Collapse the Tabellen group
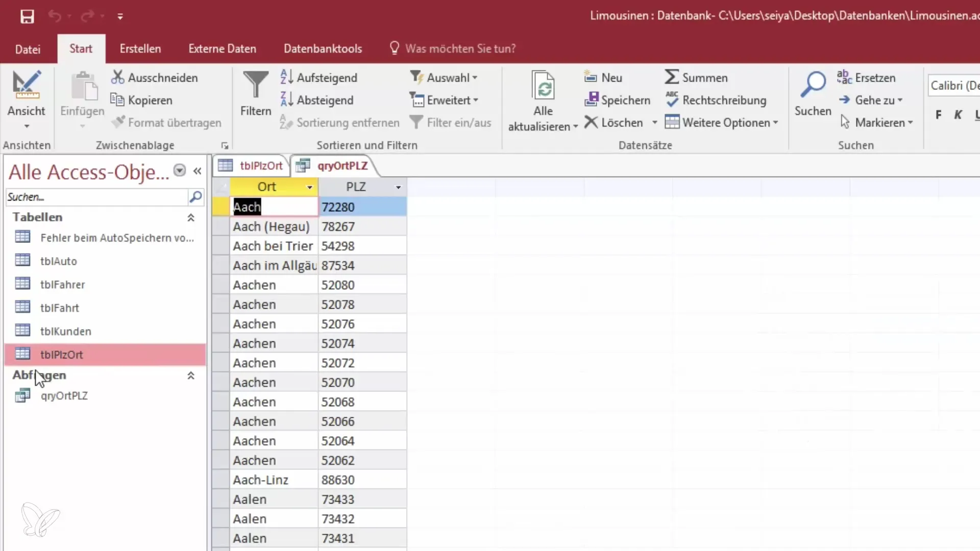This screenshot has width=980, height=551. point(191,217)
